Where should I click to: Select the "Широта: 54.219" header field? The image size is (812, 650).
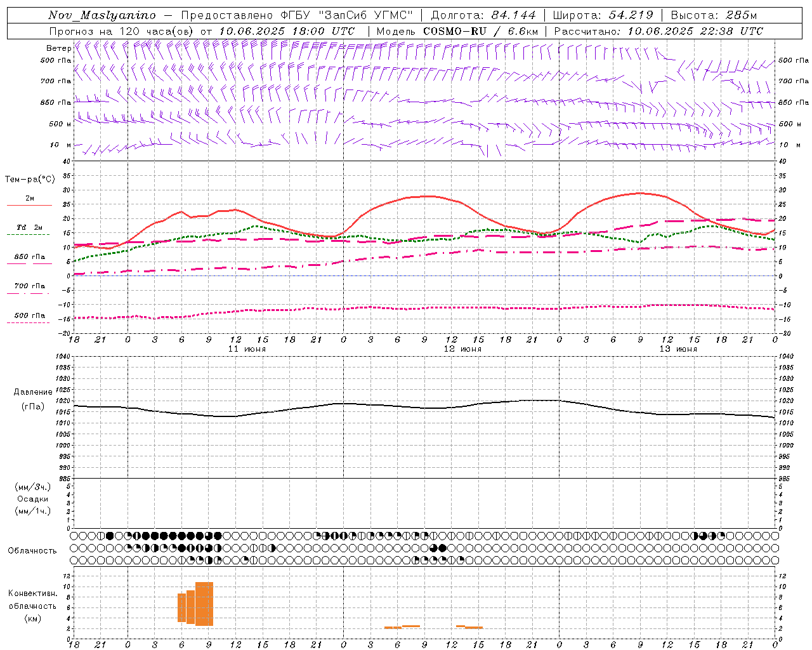(x=603, y=15)
